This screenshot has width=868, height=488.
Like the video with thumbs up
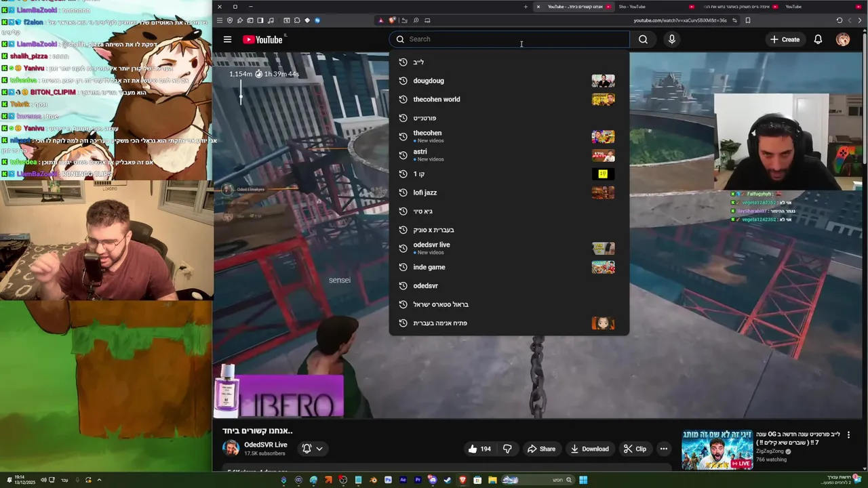[x=479, y=449]
